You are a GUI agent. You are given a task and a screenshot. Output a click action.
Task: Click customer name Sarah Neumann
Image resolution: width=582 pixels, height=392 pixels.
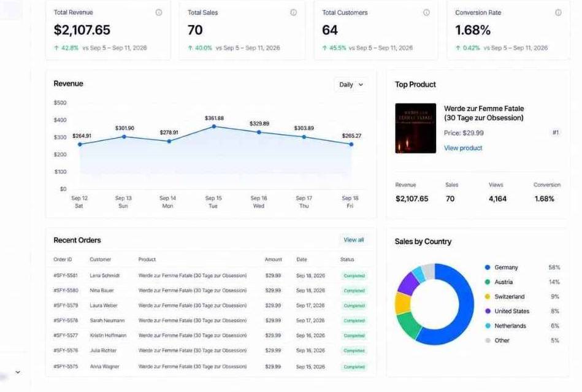(x=107, y=320)
